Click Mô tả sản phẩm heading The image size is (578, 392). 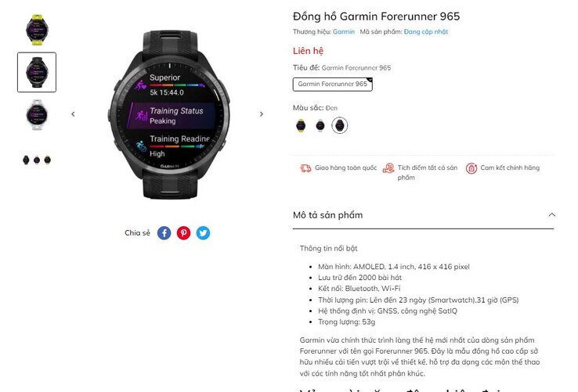click(x=327, y=215)
